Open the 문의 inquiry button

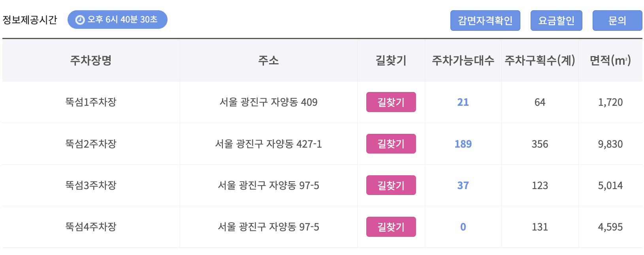[617, 21]
